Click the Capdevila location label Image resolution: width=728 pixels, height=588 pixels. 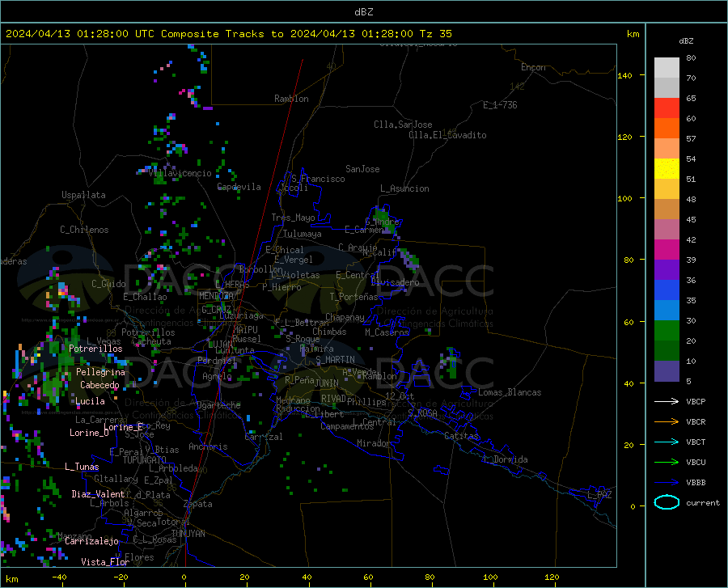pyautogui.click(x=239, y=187)
